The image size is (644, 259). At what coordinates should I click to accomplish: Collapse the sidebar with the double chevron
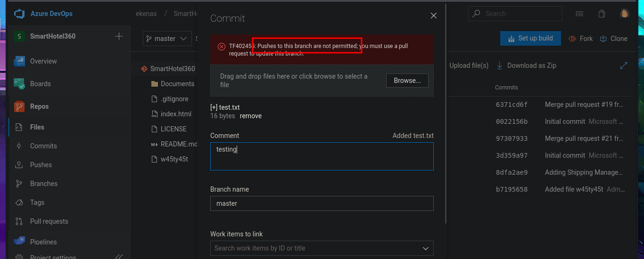tap(119, 257)
